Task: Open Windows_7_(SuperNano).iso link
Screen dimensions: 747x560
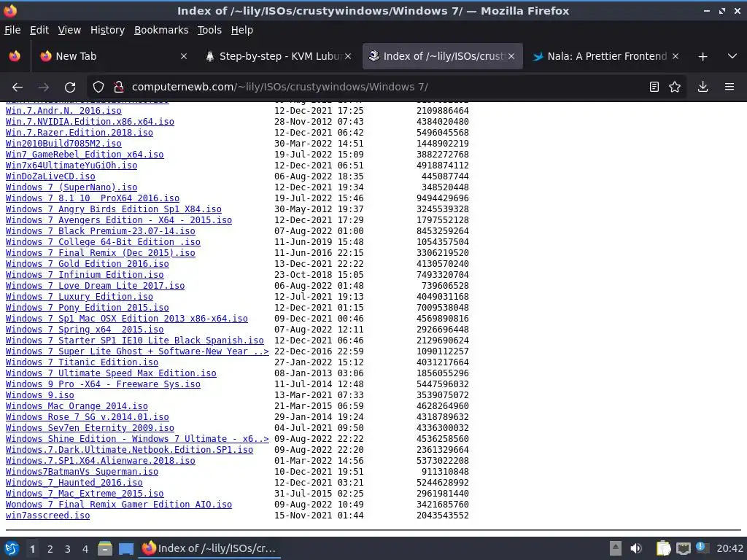Action: [71, 187]
